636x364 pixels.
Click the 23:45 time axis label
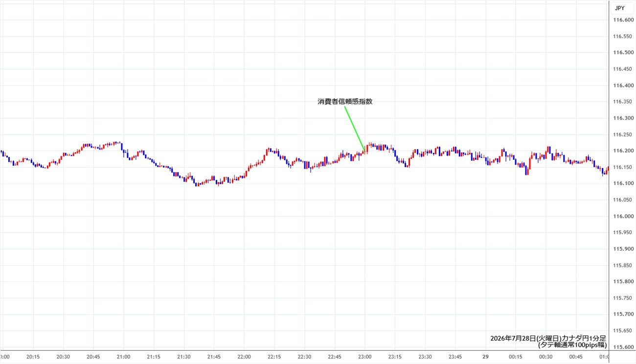(x=455, y=357)
